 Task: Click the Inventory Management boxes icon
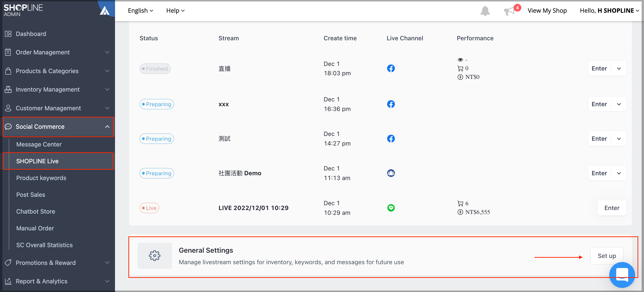coord(8,89)
